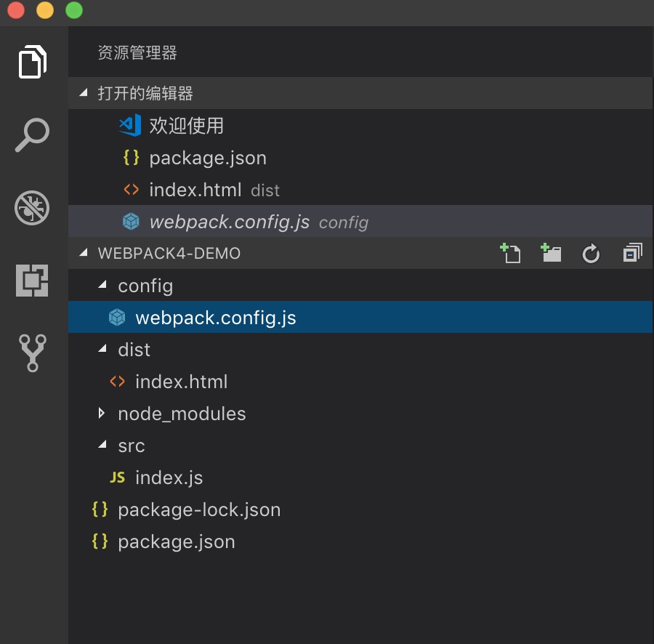The width and height of the screenshot is (654, 644).
Task: Open the Search view in the activity bar
Action: (x=31, y=134)
